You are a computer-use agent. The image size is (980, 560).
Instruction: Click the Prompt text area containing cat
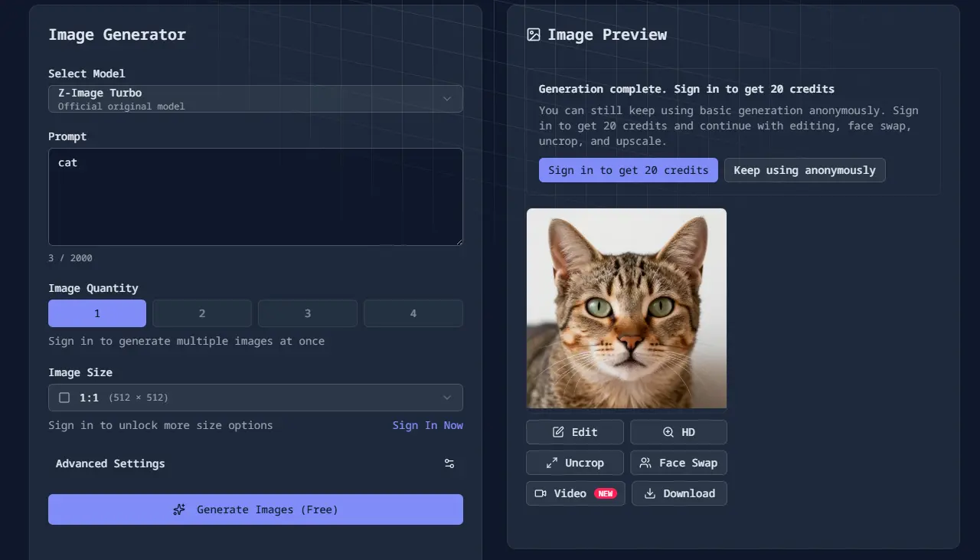click(x=256, y=197)
